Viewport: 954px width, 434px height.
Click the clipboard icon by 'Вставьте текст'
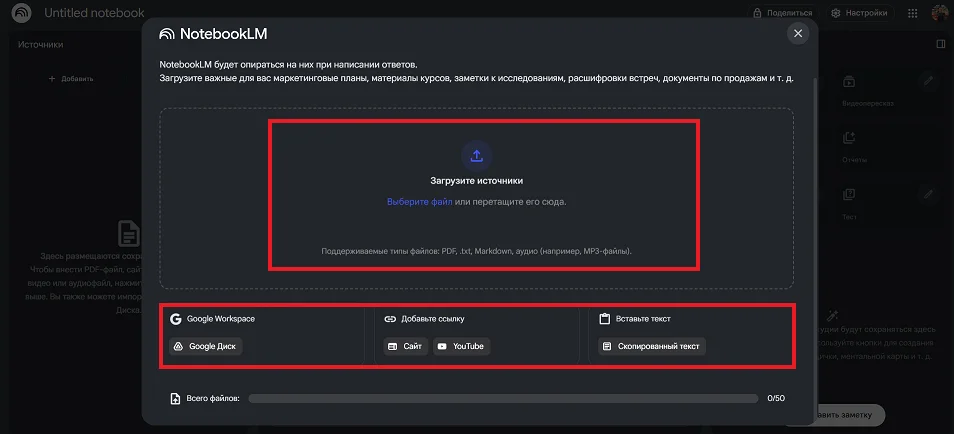tap(604, 319)
